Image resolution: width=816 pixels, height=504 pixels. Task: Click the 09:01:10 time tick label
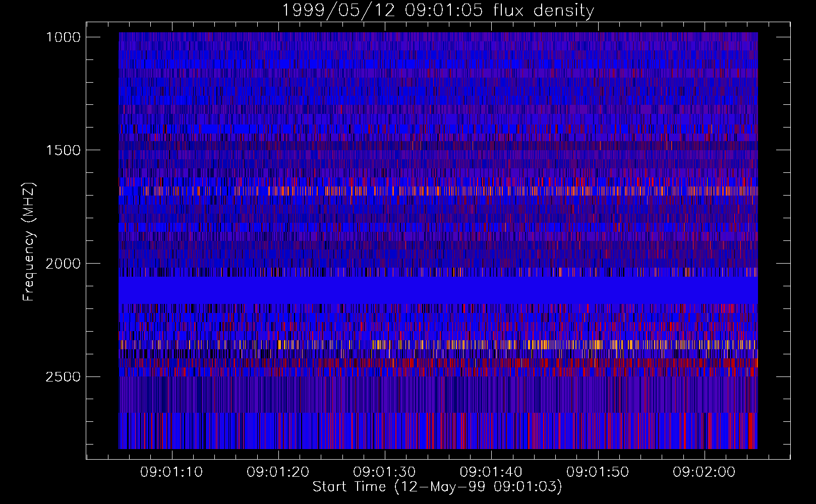pyautogui.click(x=171, y=472)
